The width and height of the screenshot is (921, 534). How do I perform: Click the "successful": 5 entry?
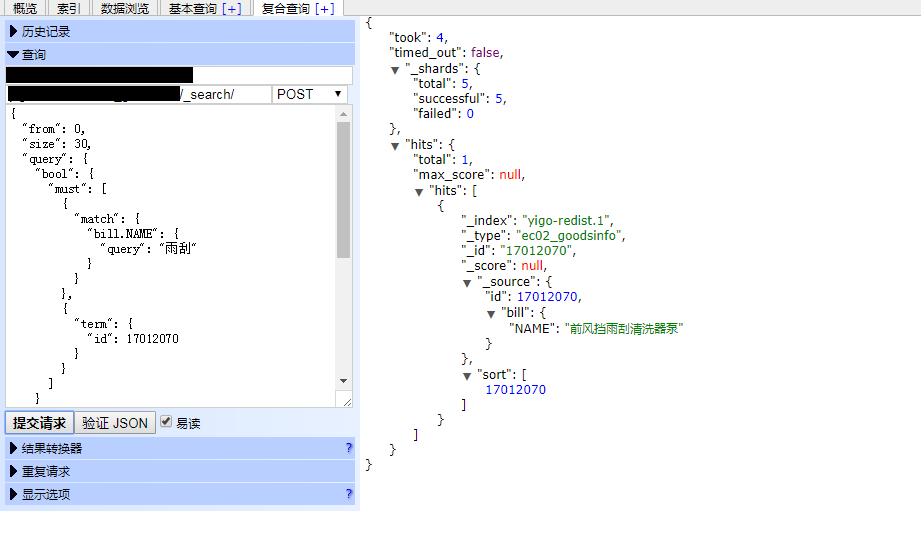(x=459, y=99)
